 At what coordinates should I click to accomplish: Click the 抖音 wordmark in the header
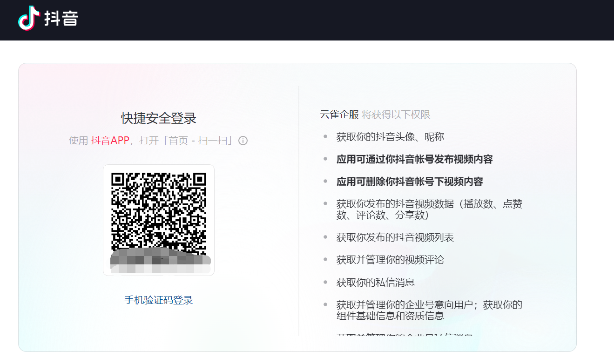pos(61,19)
